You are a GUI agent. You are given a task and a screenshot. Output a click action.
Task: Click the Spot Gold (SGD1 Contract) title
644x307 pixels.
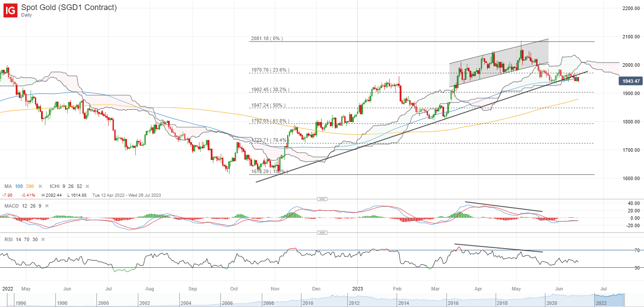[x=69, y=7]
